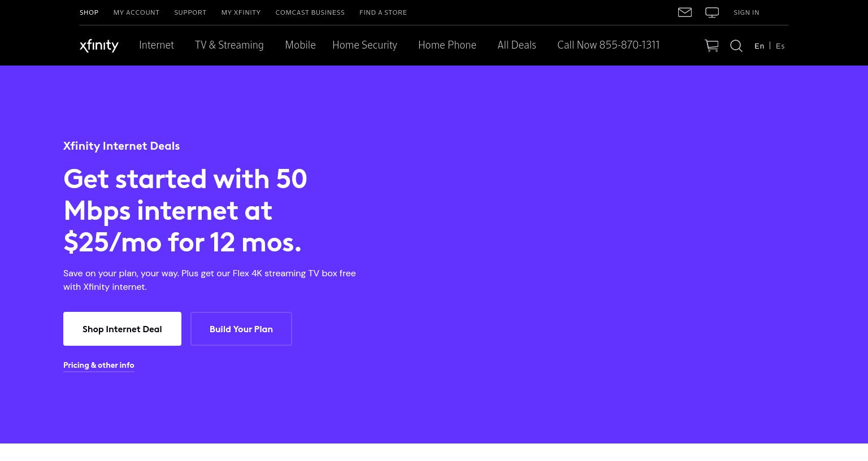Visit Comcast Business link
The image size is (868, 461).
click(310, 12)
